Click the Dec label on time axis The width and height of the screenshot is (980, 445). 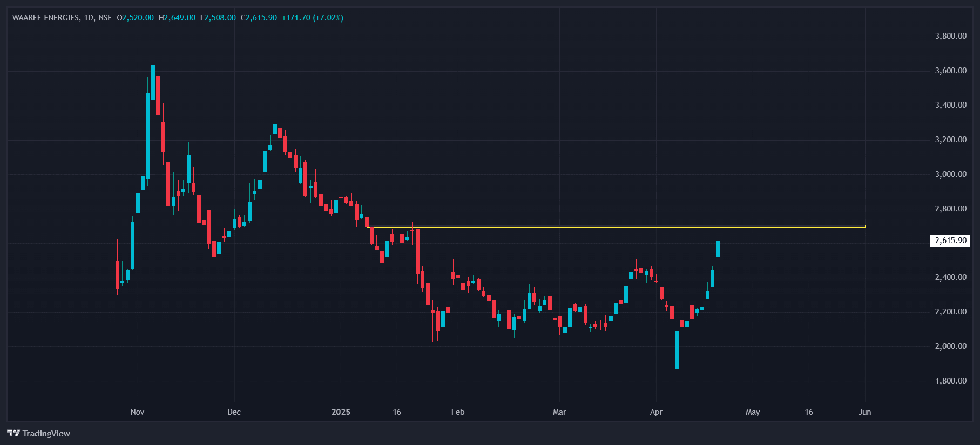pos(234,412)
